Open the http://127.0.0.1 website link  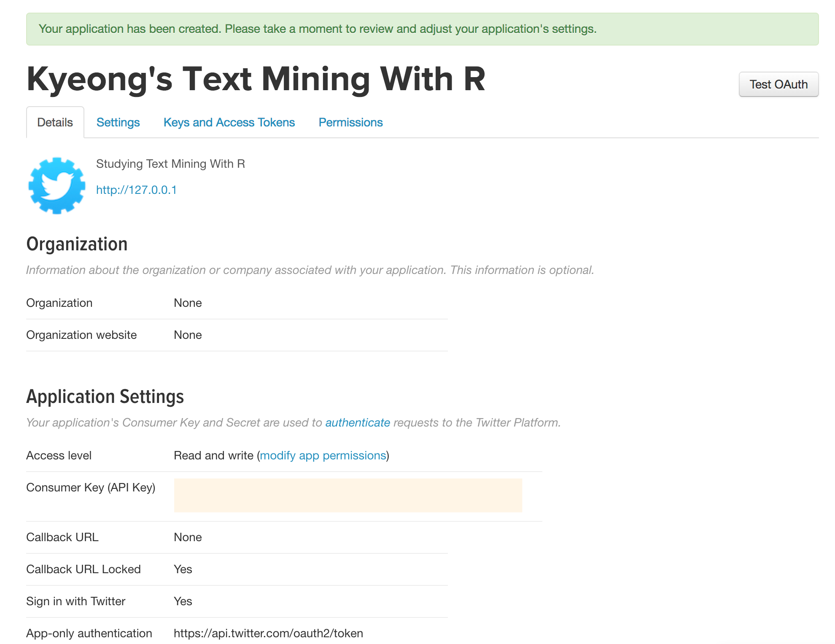(136, 190)
